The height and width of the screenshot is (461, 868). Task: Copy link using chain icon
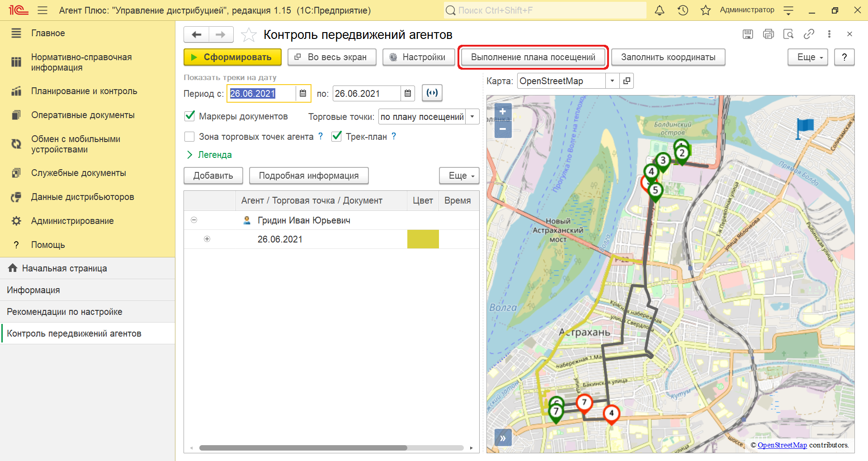809,34
